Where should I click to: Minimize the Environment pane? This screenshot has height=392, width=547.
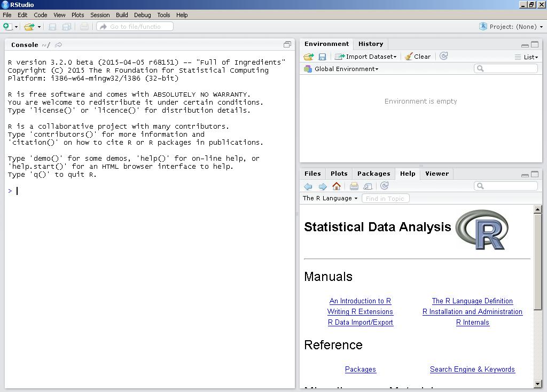(x=525, y=45)
